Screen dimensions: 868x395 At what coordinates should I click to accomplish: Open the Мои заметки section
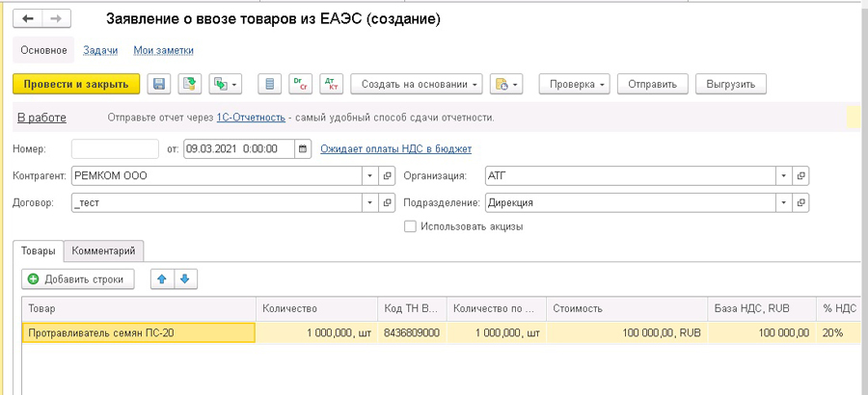coord(163,50)
